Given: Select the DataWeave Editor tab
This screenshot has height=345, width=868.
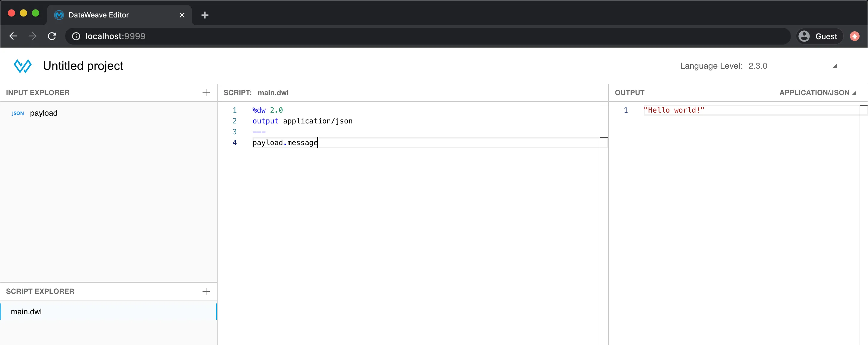Looking at the screenshot, I should [119, 15].
